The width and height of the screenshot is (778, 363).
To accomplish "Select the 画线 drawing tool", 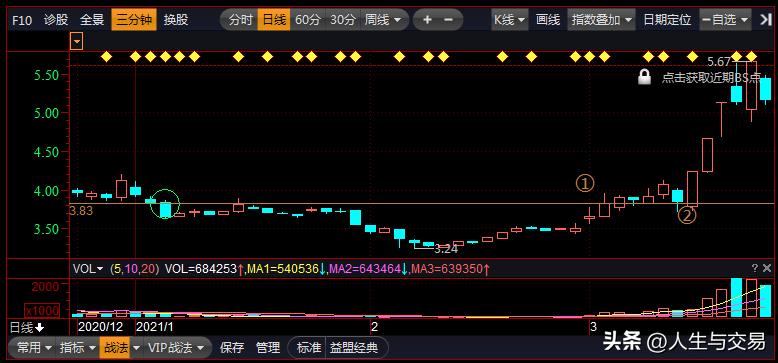I will (548, 20).
